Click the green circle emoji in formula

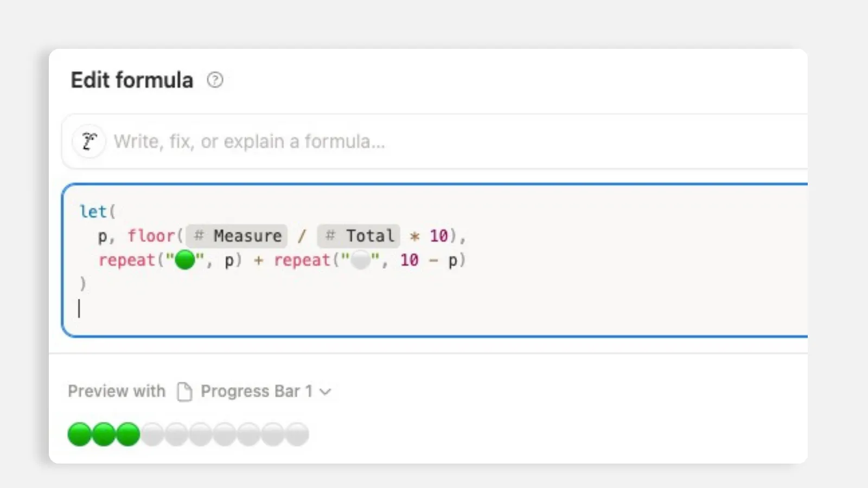pos(185,260)
